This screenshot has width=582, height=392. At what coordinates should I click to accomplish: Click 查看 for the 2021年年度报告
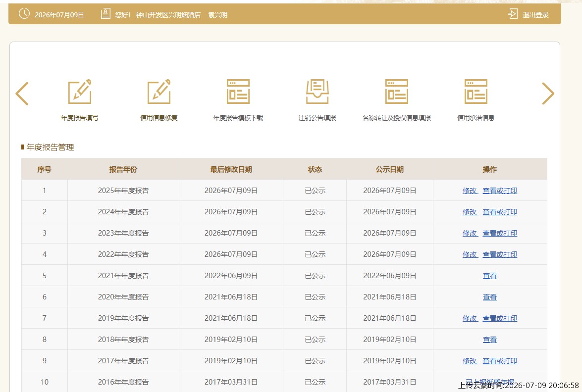tap(489, 276)
